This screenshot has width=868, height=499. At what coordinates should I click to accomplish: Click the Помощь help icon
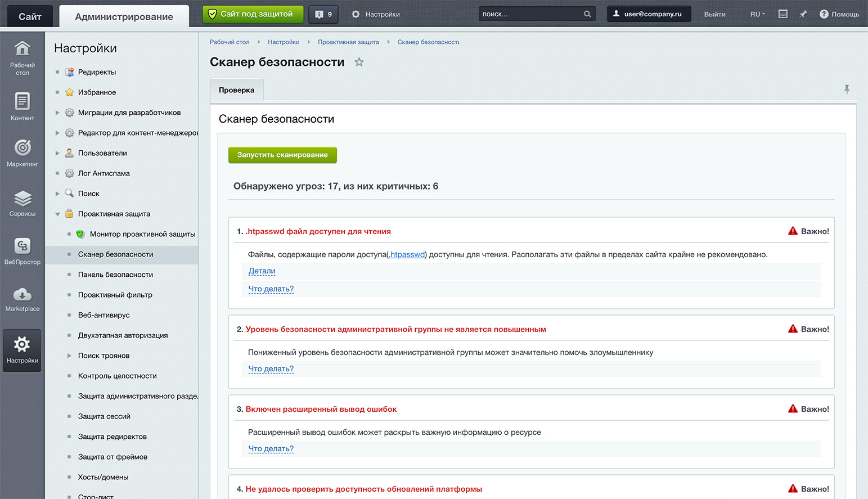(x=824, y=14)
